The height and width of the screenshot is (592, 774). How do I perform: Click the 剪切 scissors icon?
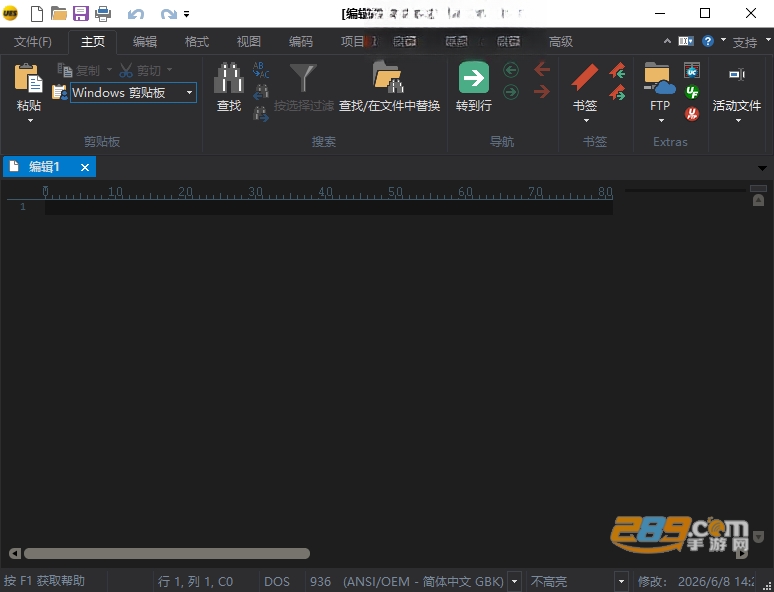click(x=126, y=70)
